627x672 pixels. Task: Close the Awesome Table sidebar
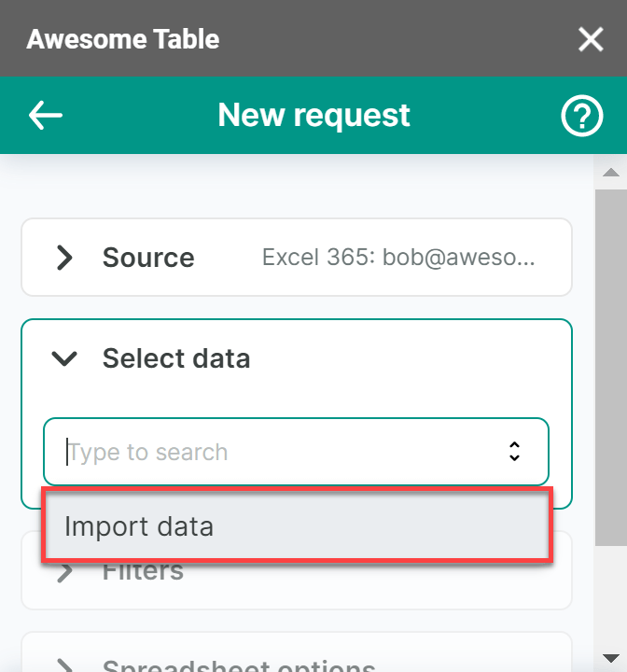(591, 39)
